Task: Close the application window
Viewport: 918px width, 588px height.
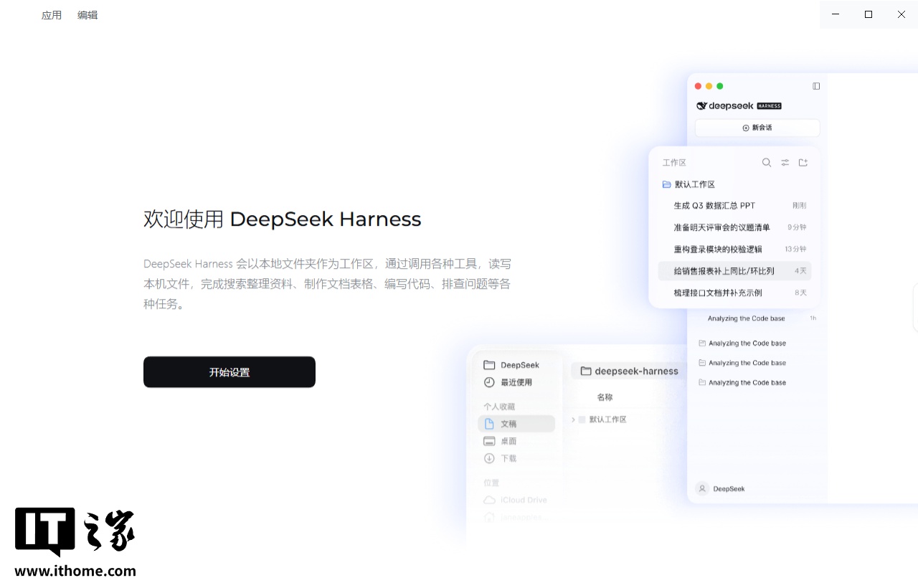Action: 902,14
